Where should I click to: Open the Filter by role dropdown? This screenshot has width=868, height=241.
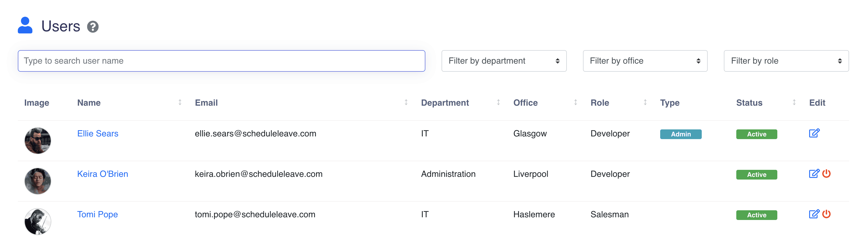[x=786, y=61]
